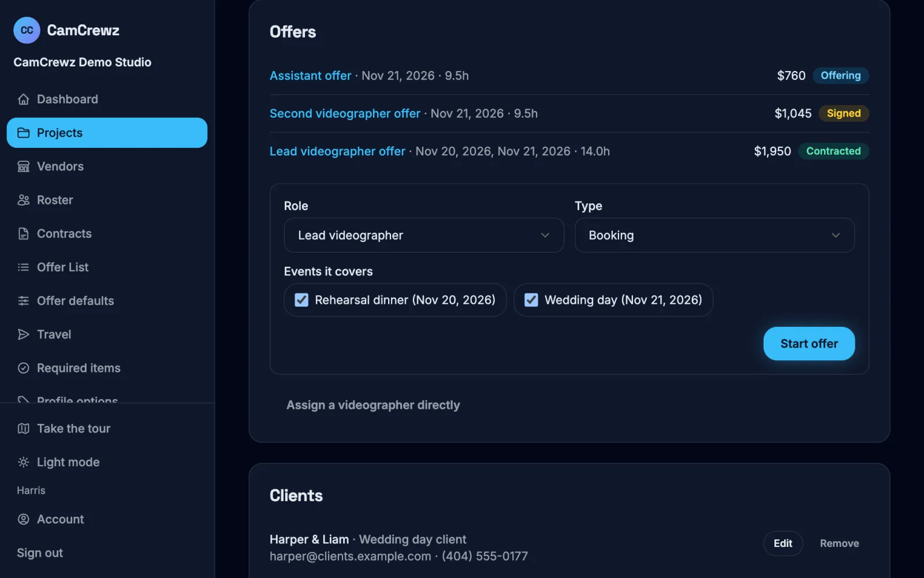This screenshot has width=924, height=578.
Task: Open the Type dropdown showing Booking
Action: pyautogui.click(x=714, y=235)
